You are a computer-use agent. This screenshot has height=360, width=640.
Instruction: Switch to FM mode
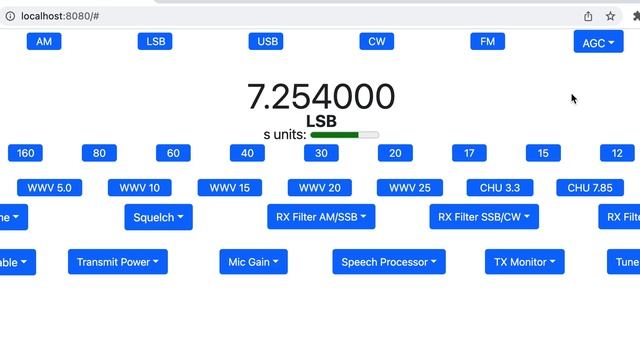tap(487, 41)
